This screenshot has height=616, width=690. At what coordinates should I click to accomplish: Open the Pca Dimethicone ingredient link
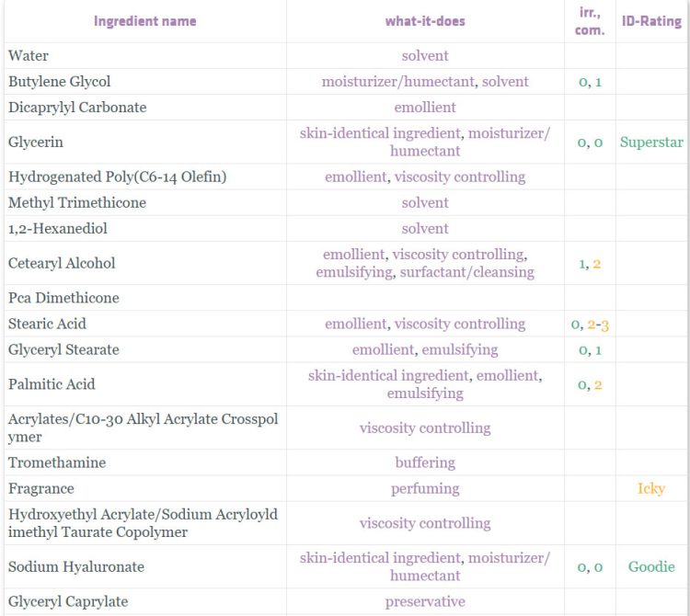tap(63, 298)
